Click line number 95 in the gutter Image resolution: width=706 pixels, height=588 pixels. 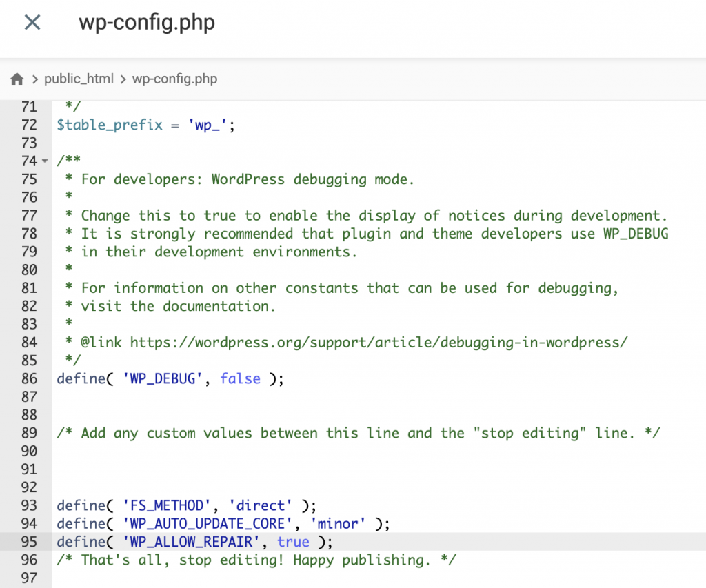pos(28,542)
